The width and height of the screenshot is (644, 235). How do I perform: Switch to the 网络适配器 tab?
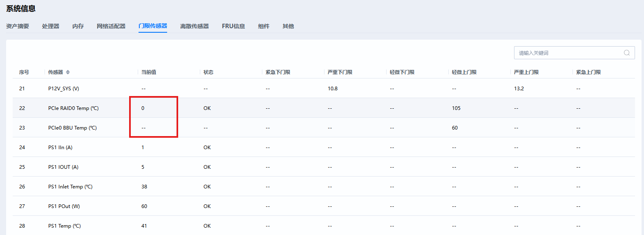point(111,26)
